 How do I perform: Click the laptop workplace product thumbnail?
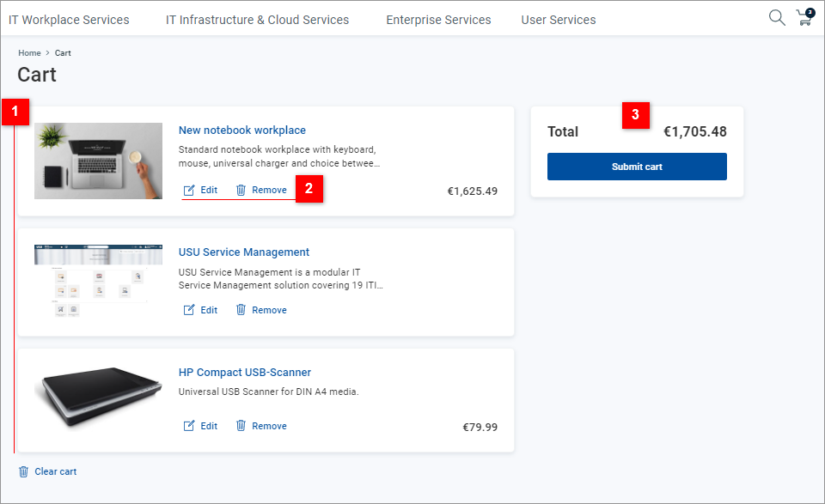point(98,161)
